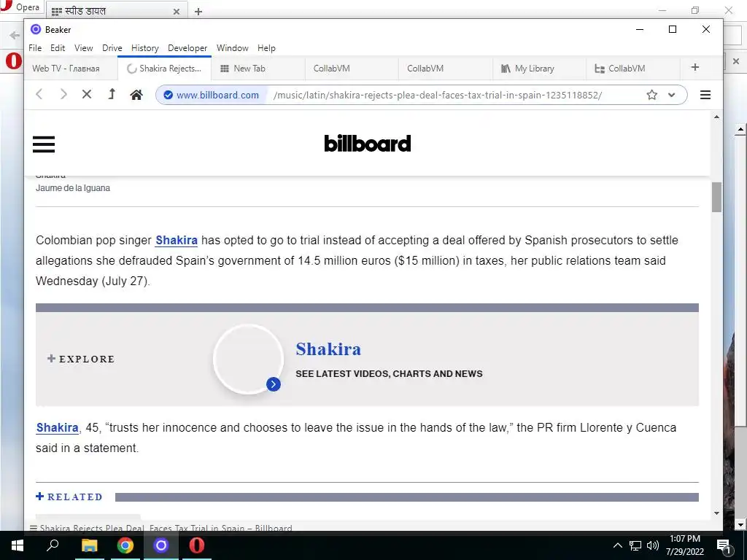Switch to the Web TV - Главная tab

(x=71, y=68)
